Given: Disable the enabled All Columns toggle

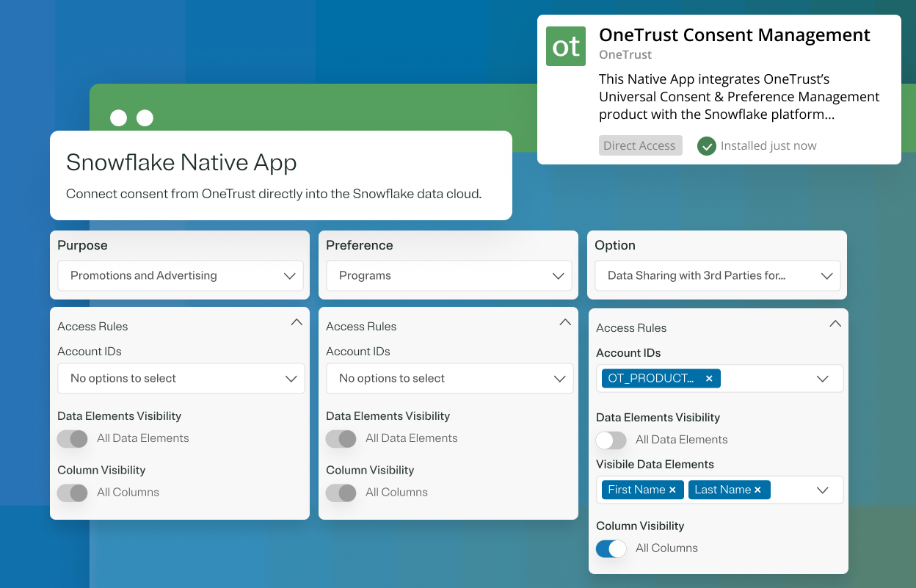Looking at the screenshot, I should 611,548.
